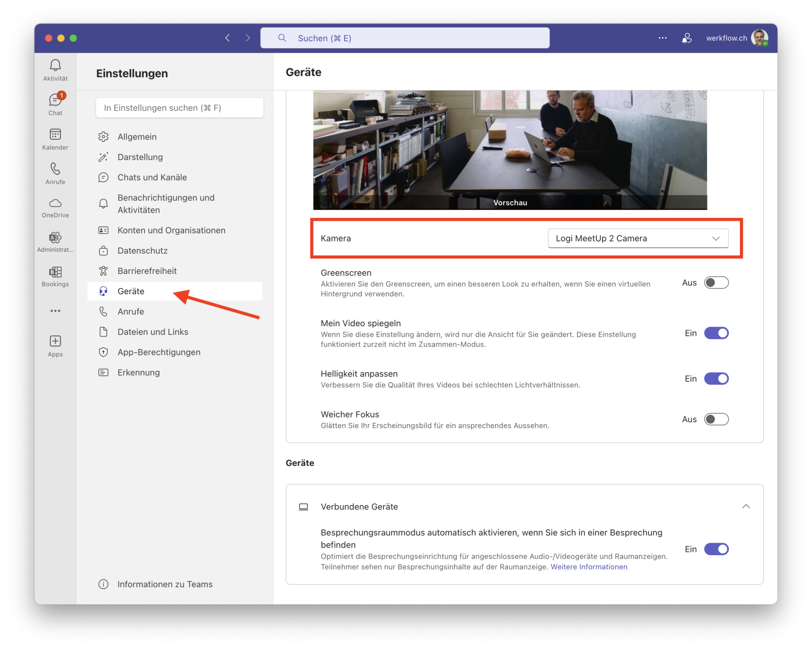Enable the Weicher Fokus toggle
The image size is (812, 650).
(716, 419)
